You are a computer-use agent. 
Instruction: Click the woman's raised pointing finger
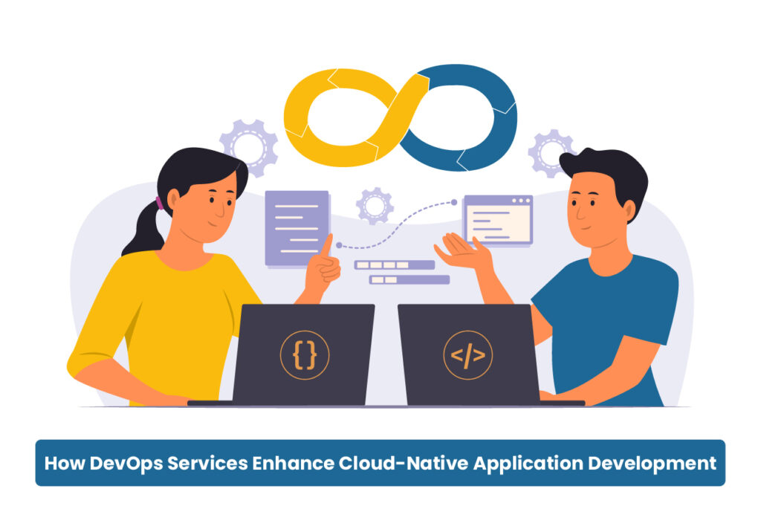[326, 245]
